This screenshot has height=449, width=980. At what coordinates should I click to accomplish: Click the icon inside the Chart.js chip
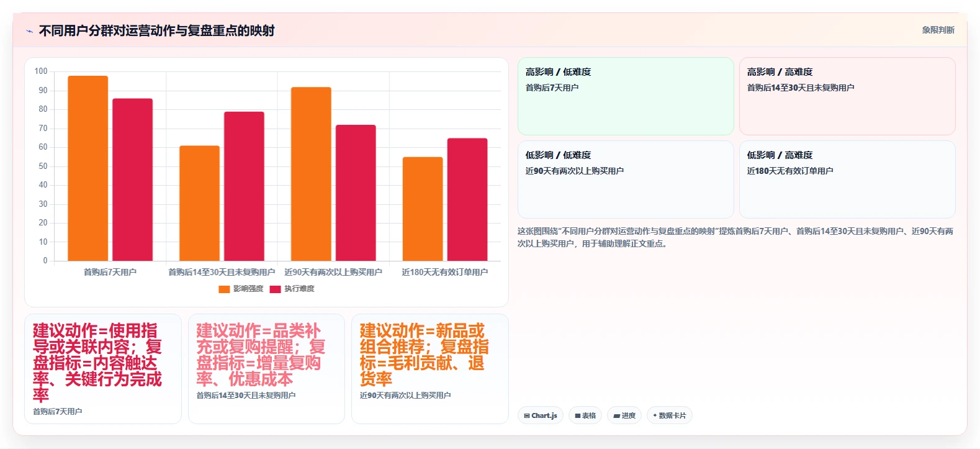coord(527,416)
